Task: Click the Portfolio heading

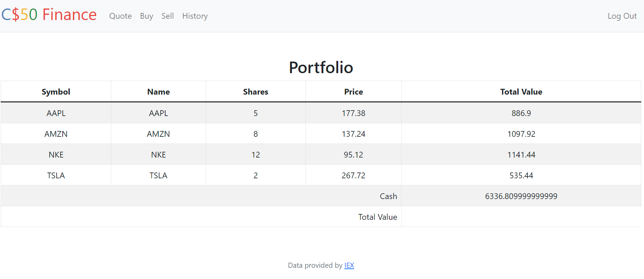Action: point(321,67)
